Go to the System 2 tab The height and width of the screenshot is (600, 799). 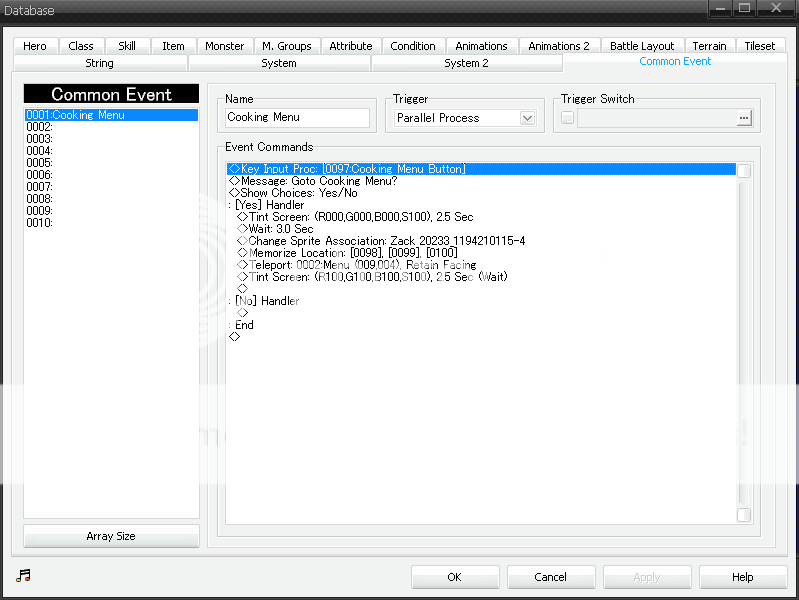pos(466,63)
